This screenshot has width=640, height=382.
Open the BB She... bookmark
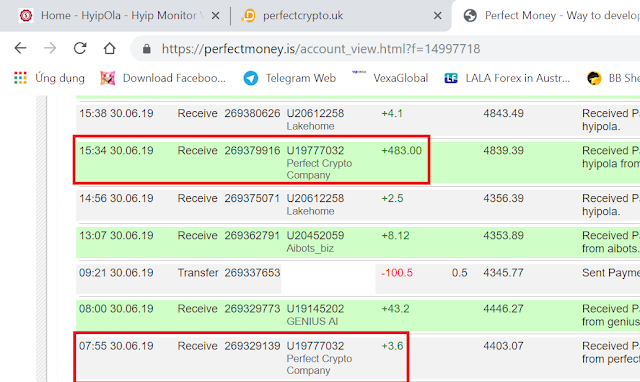coord(613,78)
